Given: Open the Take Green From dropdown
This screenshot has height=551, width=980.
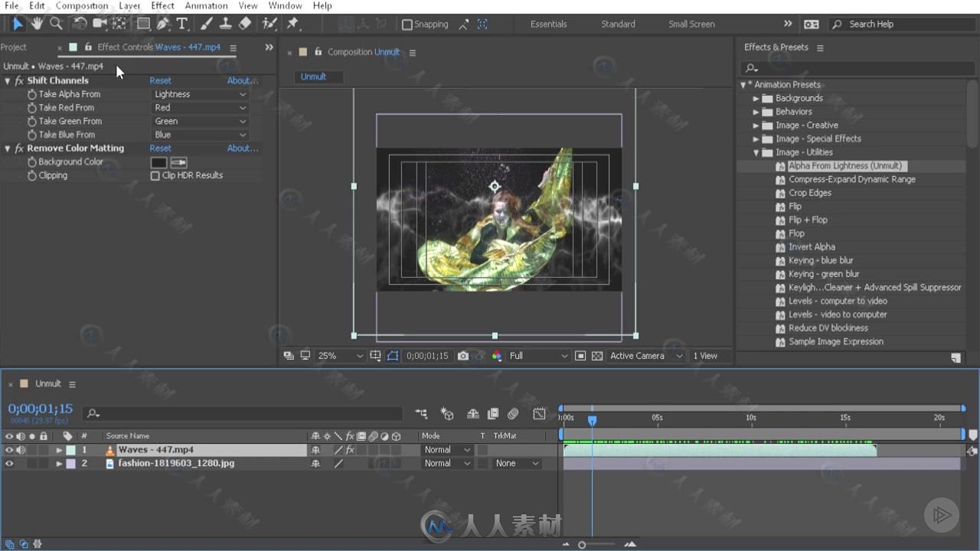Looking at the screenshot, I should click(x=200, y=122).
